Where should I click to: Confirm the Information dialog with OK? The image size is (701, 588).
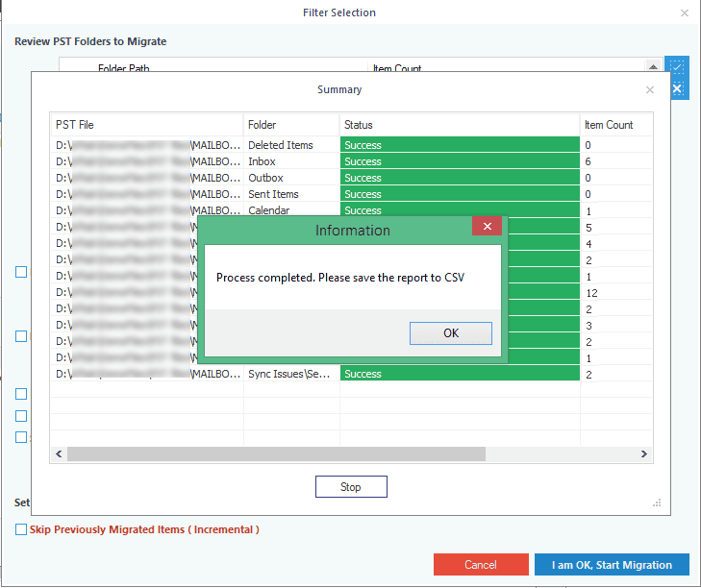(451, 333)
